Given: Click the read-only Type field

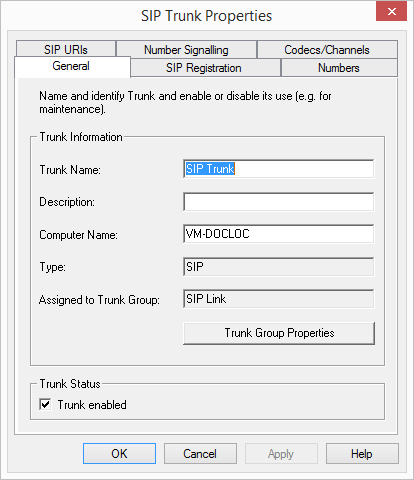Looking at the screenshot, I should [279, 267].
